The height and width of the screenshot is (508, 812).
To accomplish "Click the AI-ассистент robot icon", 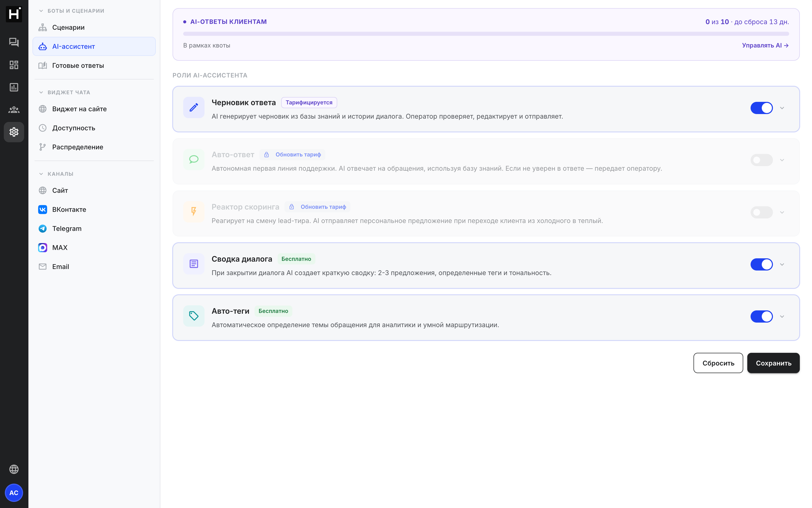I will pyautogui.click(x=43, y=46).
